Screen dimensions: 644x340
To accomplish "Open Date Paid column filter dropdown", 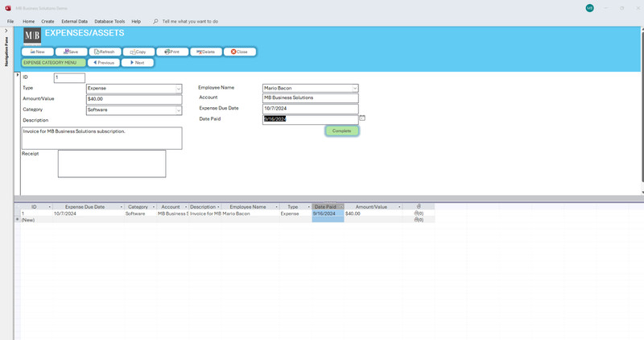I will coord(341,207).
